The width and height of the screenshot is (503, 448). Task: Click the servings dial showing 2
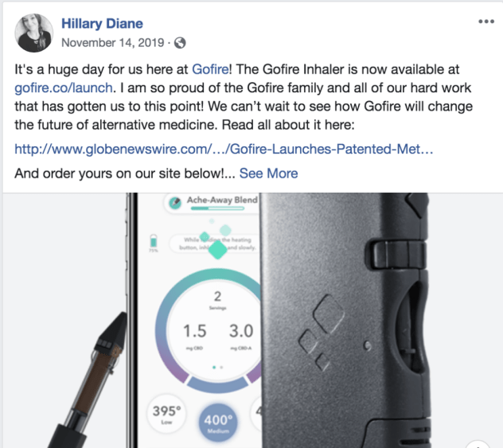(217, 330)
